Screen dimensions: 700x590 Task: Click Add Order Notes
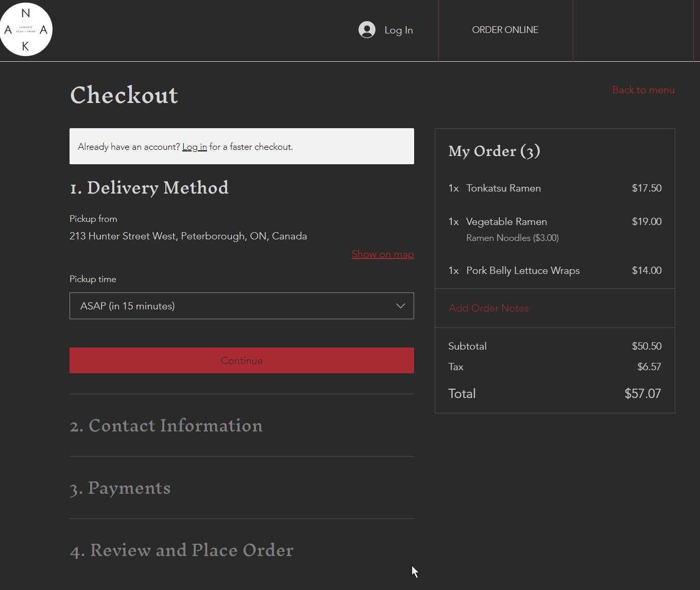point(488,308)
